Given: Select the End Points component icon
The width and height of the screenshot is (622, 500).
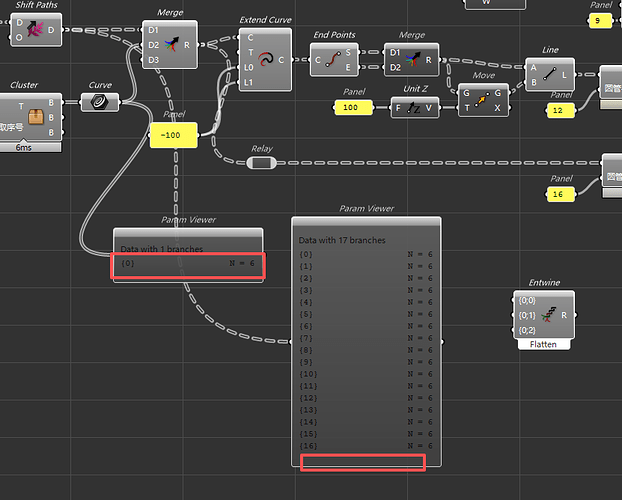Looking at the screenshot, I should [x=335, y=60].
